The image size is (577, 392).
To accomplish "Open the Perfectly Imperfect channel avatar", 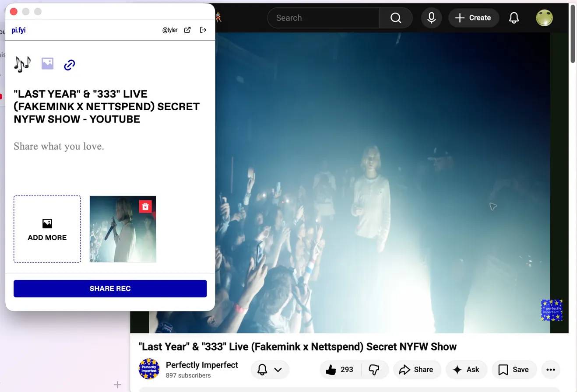I will (149, 369).
